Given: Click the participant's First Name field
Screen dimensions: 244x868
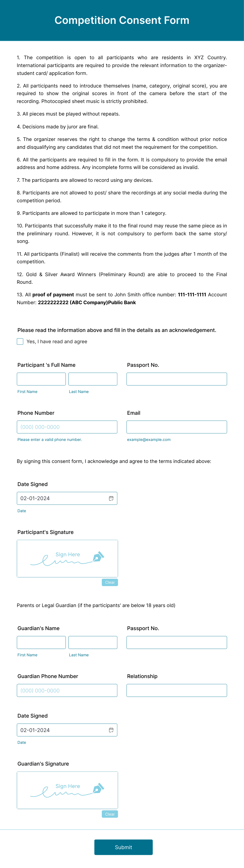Looking at the screenshot, I should [x=41, y=379].
